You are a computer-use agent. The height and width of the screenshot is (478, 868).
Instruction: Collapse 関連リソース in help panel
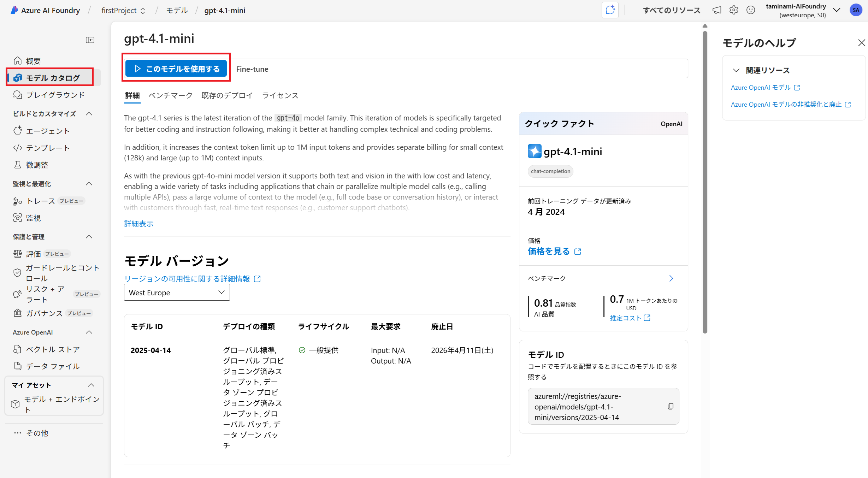736,70
